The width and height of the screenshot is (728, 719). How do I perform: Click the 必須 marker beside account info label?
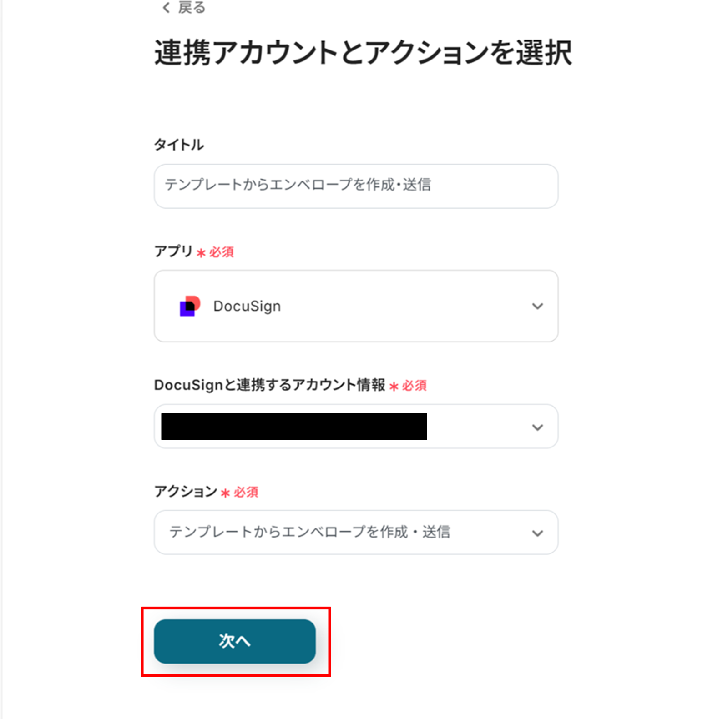tap(414, 386)
